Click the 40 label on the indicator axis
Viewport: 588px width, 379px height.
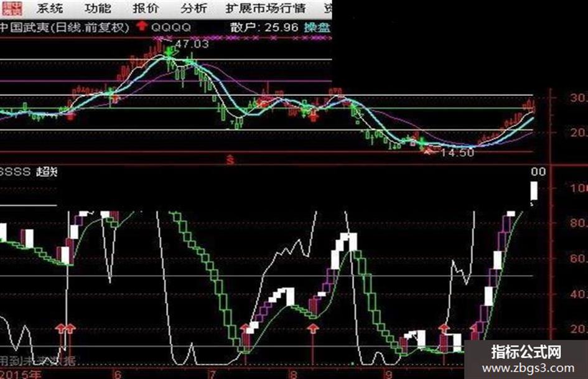pyautogui.click(x=579, y=294)
